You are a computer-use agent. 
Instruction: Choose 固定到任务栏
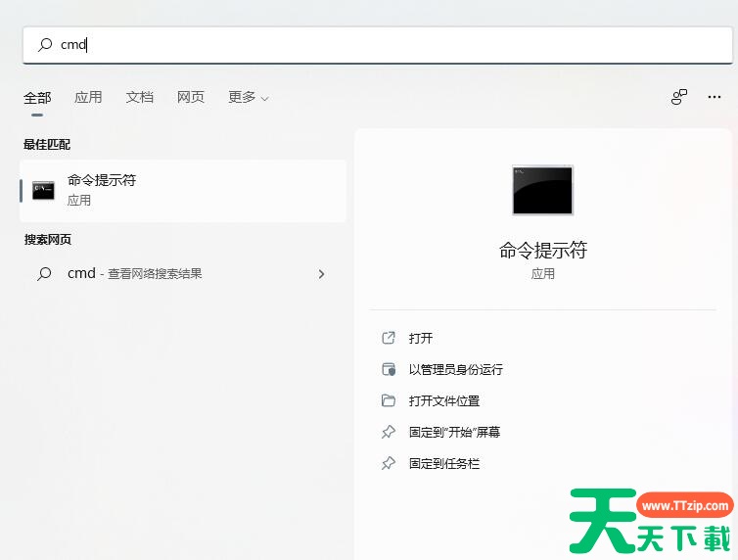point(443,463)
